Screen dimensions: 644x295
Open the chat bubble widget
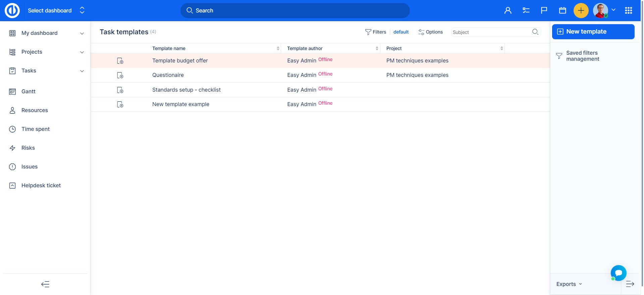click(619, 273)
